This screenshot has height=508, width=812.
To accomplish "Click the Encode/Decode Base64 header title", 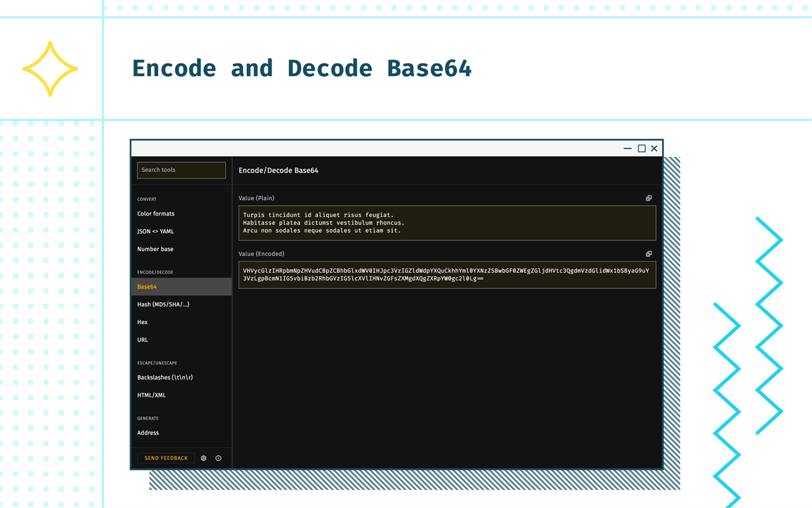I will tap(279, 170).
